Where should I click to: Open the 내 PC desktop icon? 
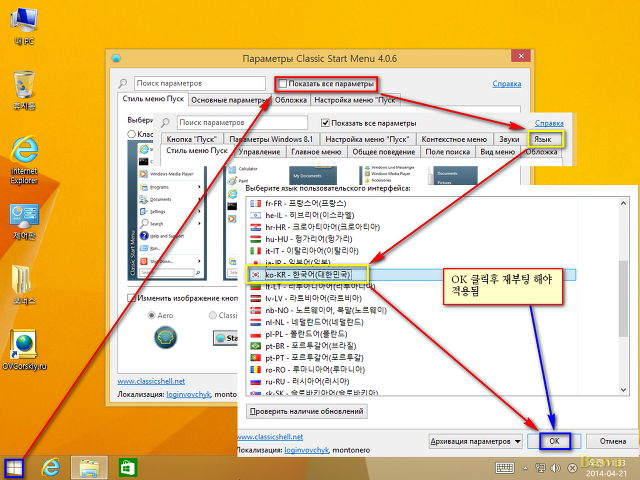coord(24,27)
